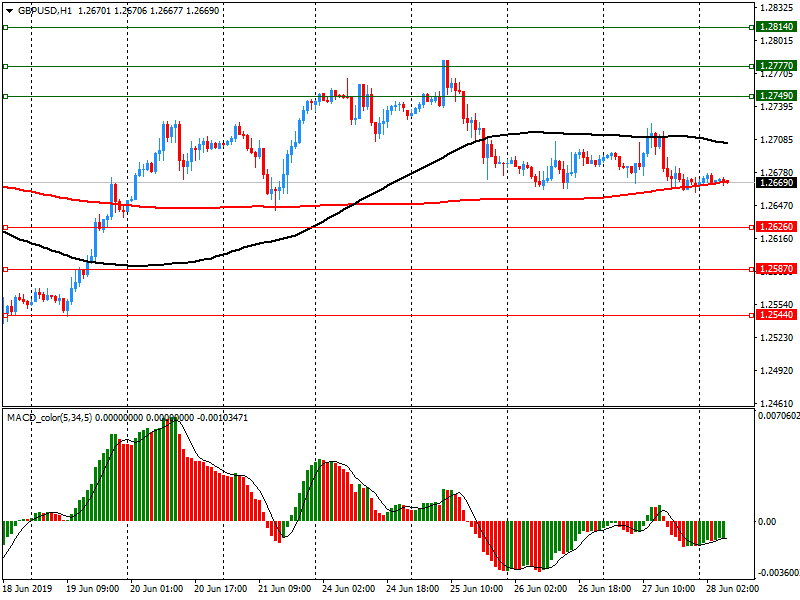Click the 1.27085 value on price scale

pyautogui.click(x=777, y=140)
